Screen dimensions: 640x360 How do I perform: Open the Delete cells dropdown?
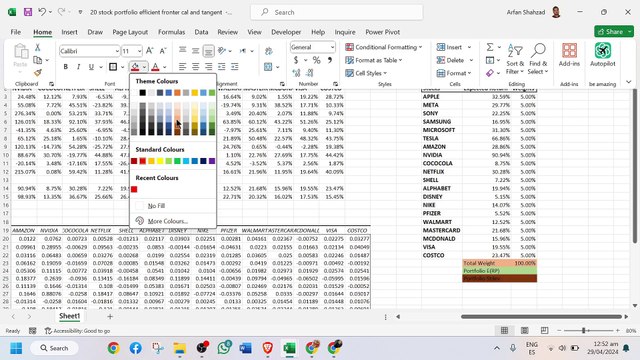click(471, 60)
